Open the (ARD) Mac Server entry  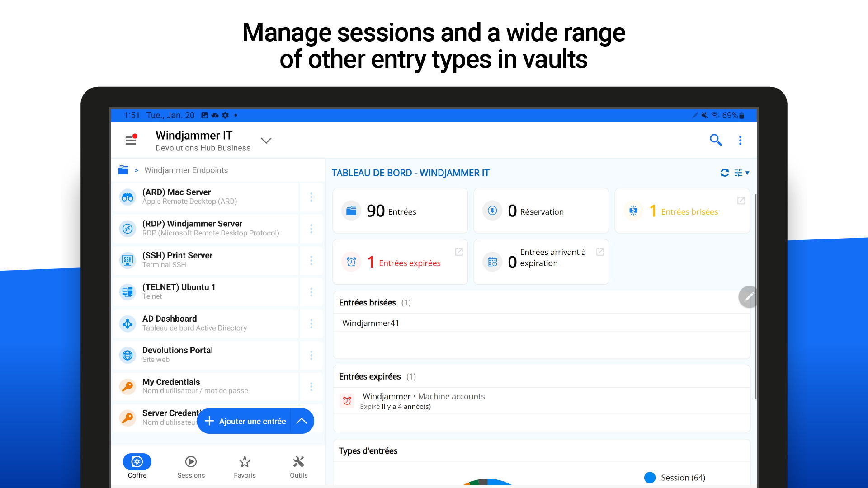206,197
